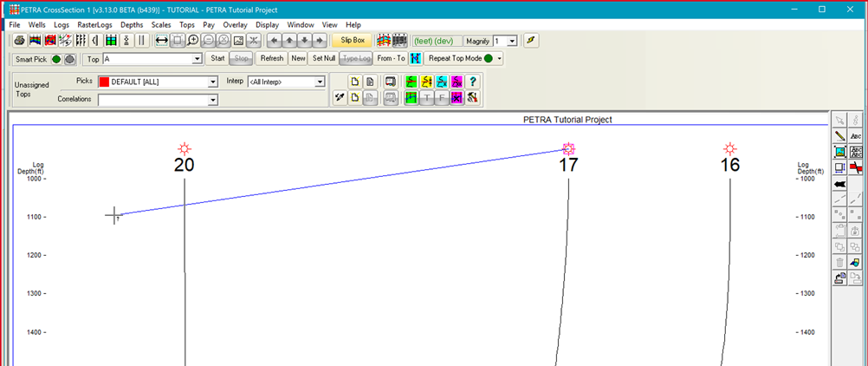Click the cyan unassigned tops icon

(442, 82)
